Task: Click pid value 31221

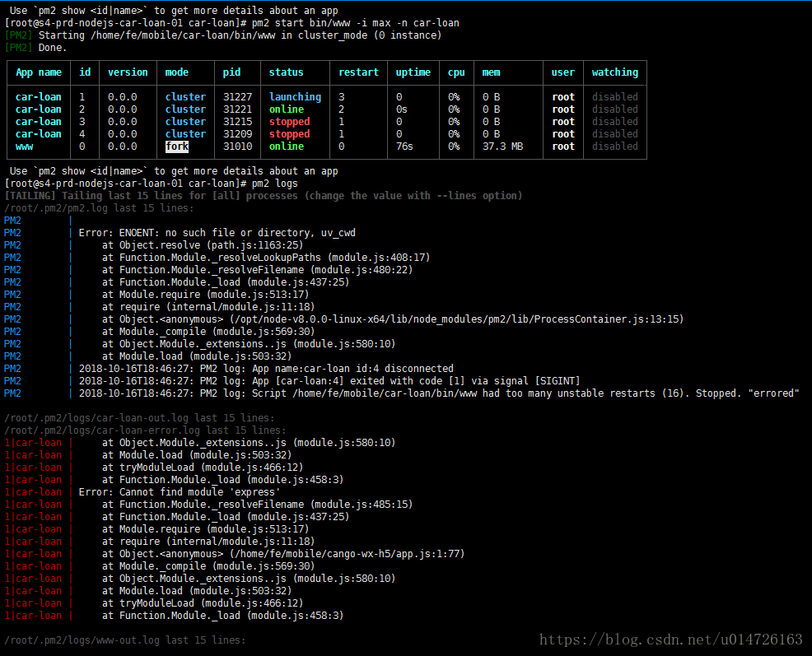Action: [x=237, y=109]
